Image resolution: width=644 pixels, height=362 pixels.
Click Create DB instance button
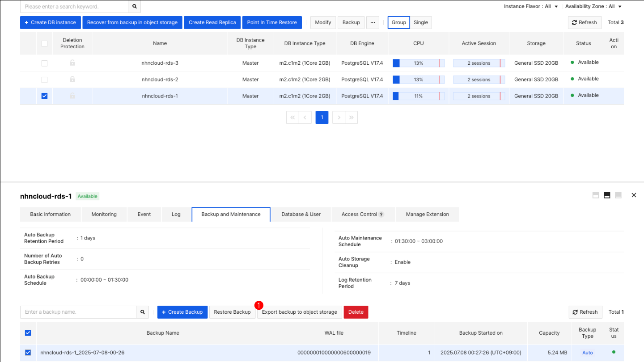(x=51, y=22)
